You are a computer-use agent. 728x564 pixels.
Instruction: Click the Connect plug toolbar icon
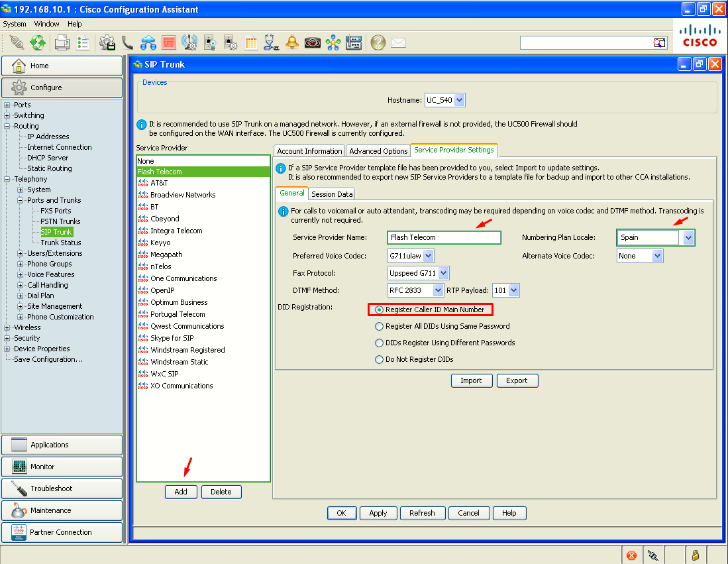(17, 42)
